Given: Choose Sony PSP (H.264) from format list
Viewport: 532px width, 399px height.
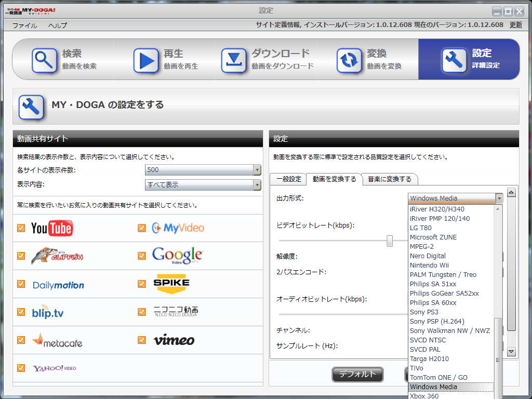Looking at the screenshot, I should [451, 321].
